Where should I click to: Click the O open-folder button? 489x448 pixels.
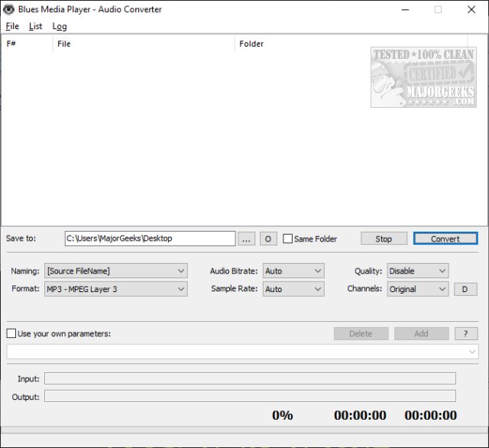[x=268, y=239]
